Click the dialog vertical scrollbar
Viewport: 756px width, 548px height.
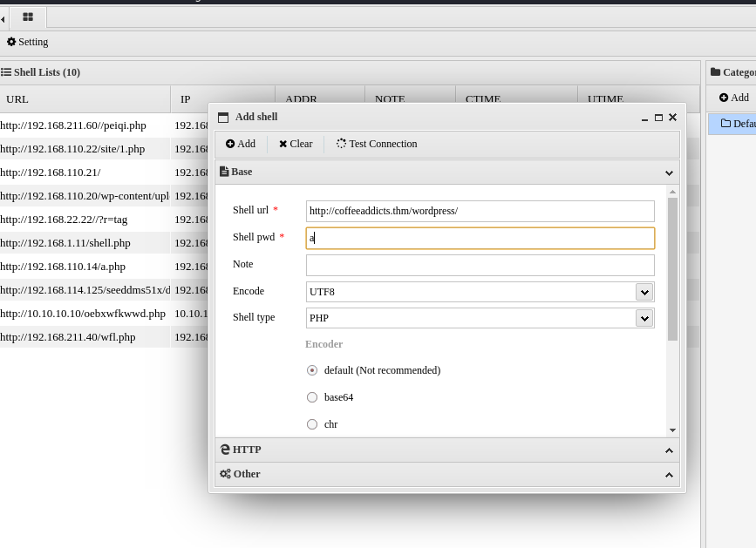tap(672, 268)
